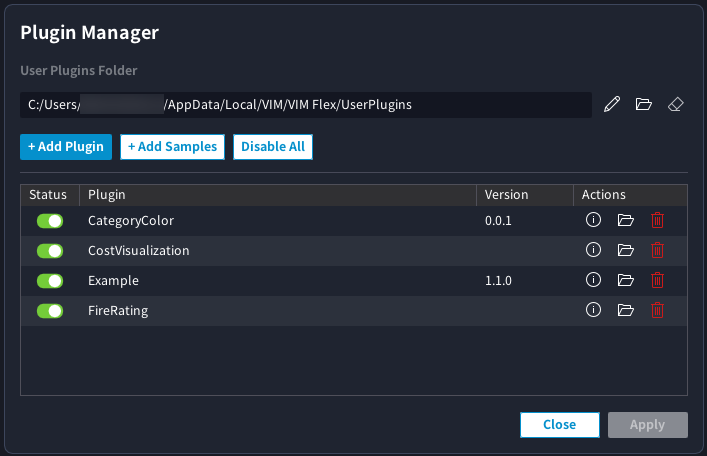Click Disable All plugins button
This screenshot has height=456, width=707.
click(x=273, y=147)
